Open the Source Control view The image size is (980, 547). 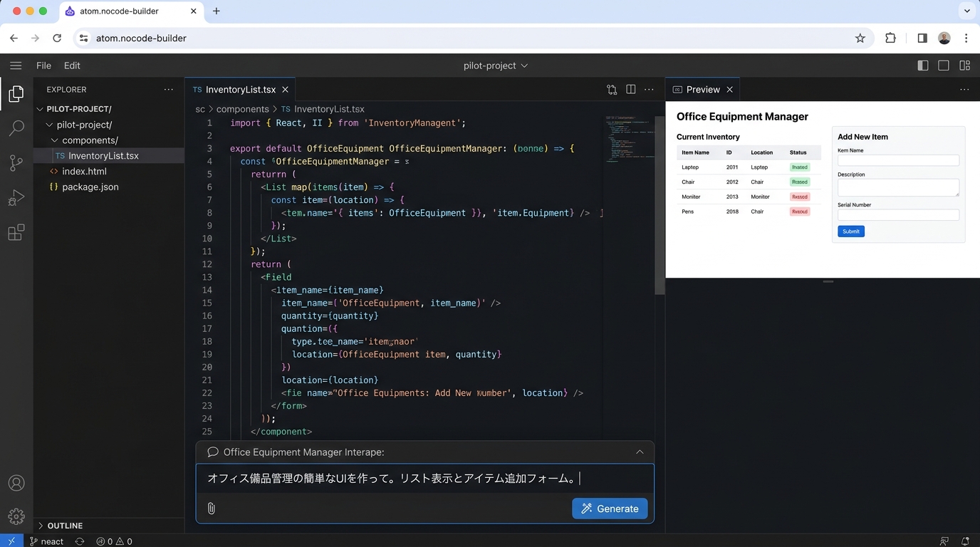(x=16, y=163)
